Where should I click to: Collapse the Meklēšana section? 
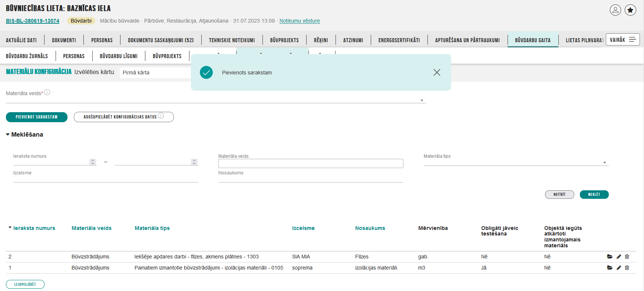click(x=24, y=134)
